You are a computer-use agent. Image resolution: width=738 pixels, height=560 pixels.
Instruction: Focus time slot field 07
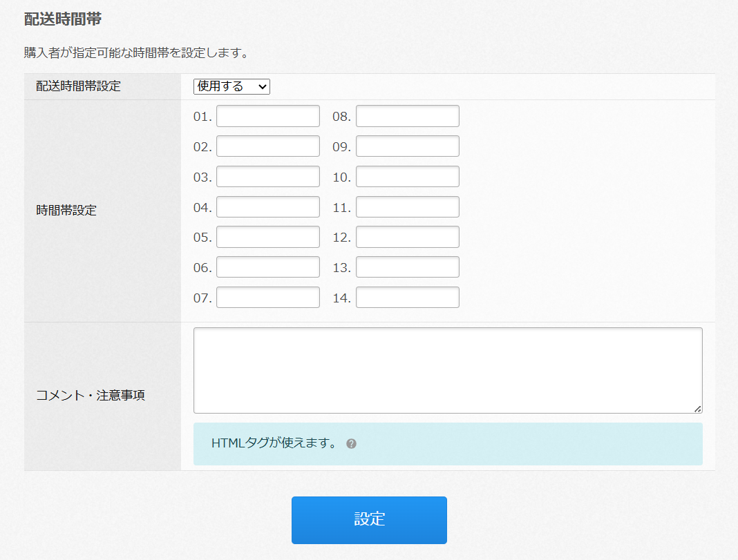tap(267, 298)
